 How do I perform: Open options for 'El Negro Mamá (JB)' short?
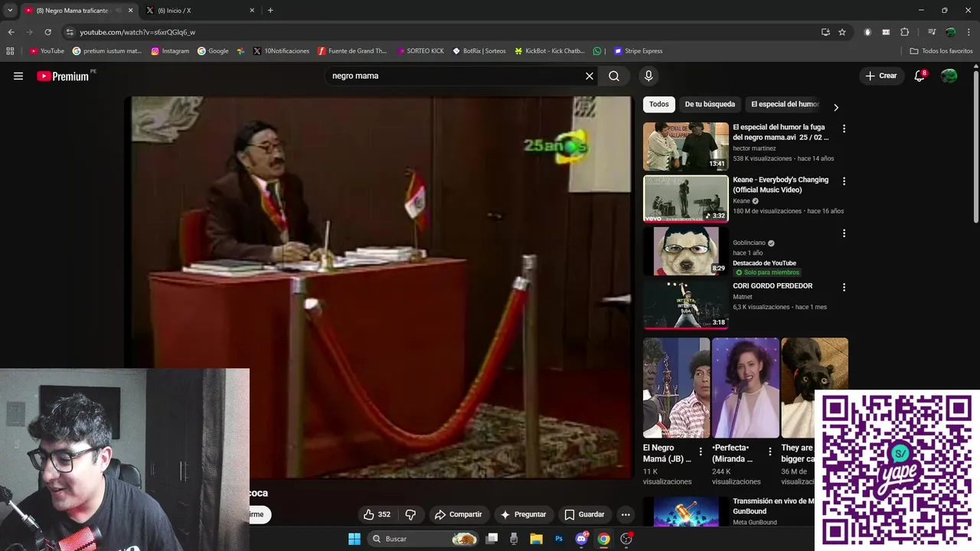[x=700, y=452]
